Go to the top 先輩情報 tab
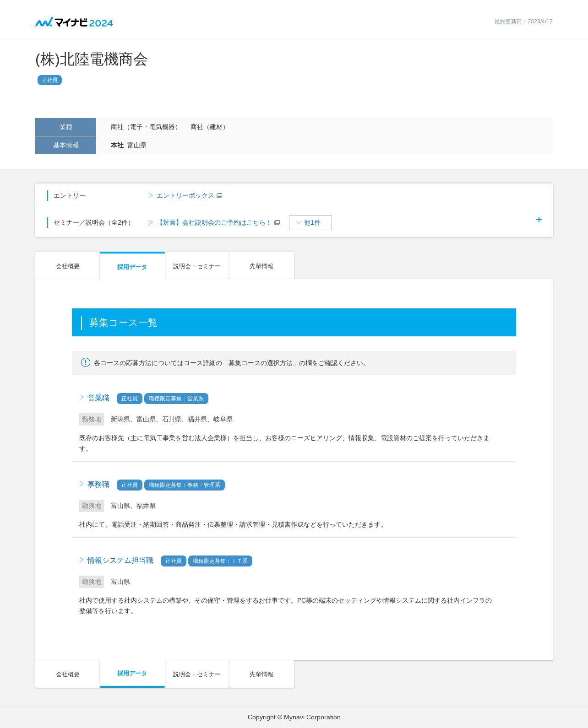 [261, 266]
